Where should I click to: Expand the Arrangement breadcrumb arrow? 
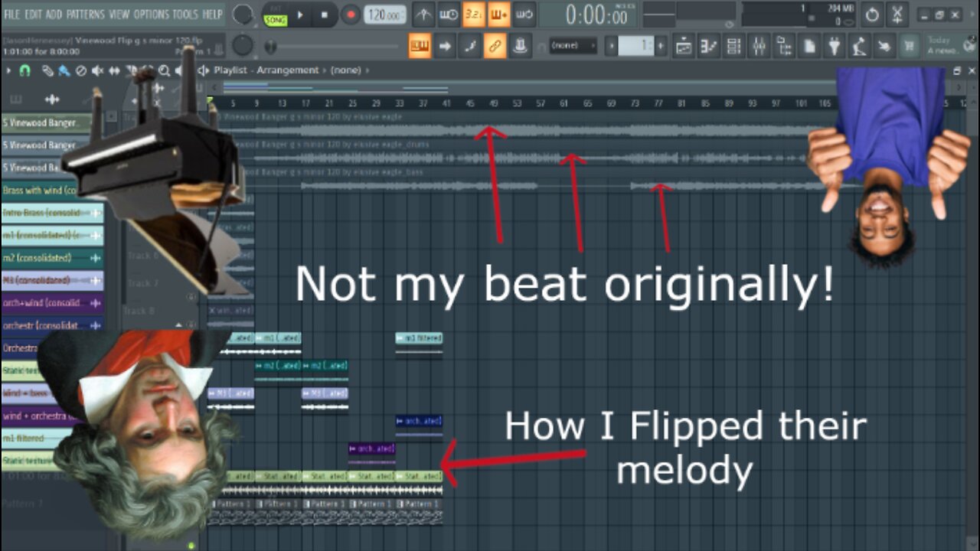coord(325,70)
